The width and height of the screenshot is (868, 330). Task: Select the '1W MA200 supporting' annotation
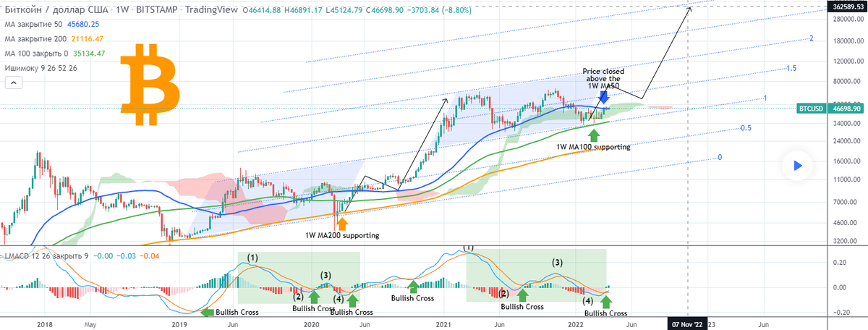coord(342,234)
